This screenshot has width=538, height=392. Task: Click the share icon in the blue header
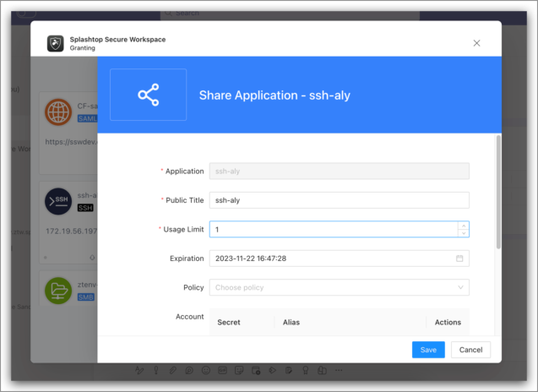point(149,95)
